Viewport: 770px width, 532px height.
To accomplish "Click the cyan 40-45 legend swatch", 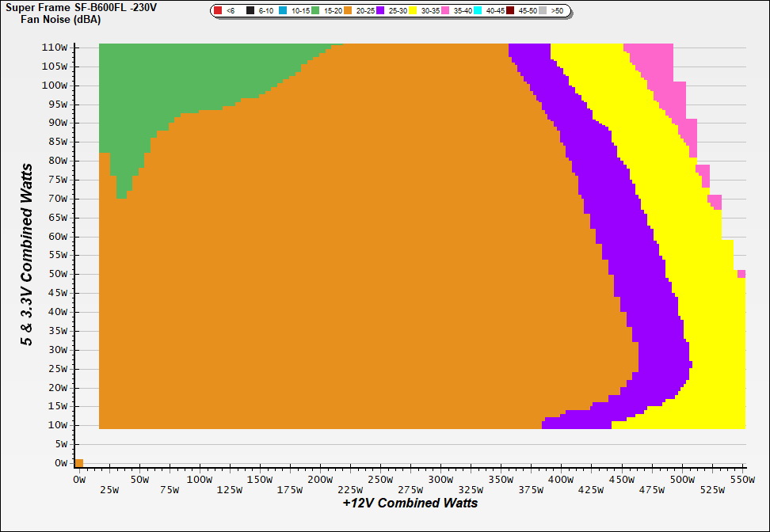I will (x=478, y=11).
